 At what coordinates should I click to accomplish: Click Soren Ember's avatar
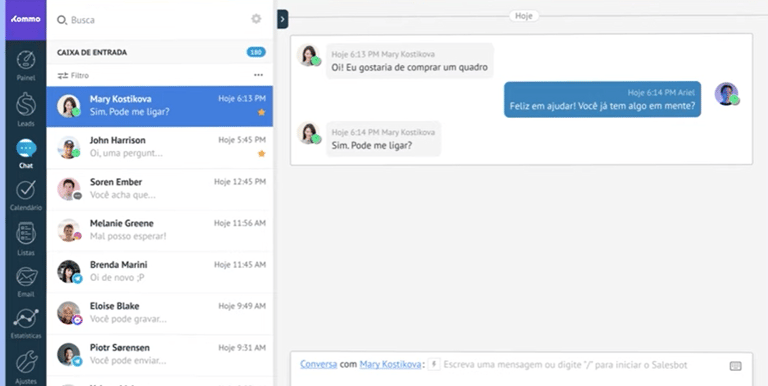click(x=69, y=189)
